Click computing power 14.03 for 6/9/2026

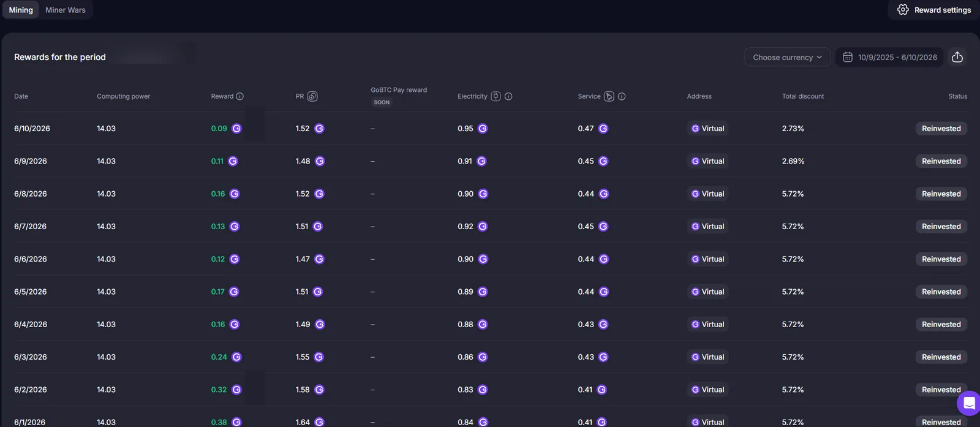coord(106,161)
